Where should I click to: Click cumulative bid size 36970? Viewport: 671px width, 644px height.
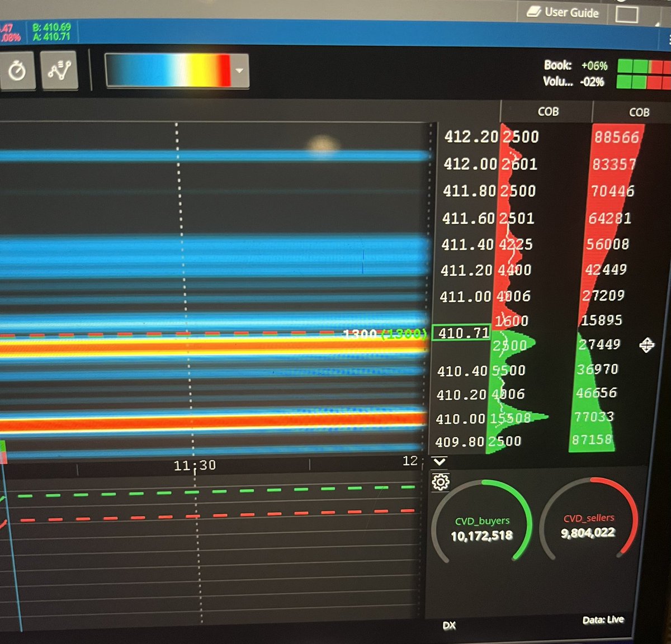click(597, 370)
